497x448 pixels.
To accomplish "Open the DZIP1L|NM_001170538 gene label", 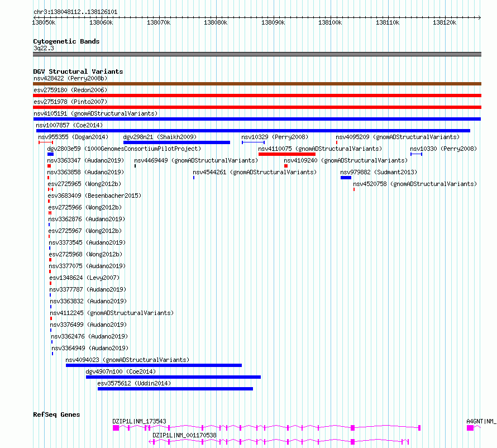I will [184, 435].
